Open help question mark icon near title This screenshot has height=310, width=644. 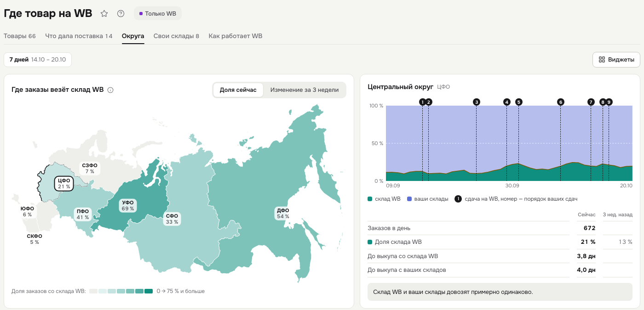[121, 14]
